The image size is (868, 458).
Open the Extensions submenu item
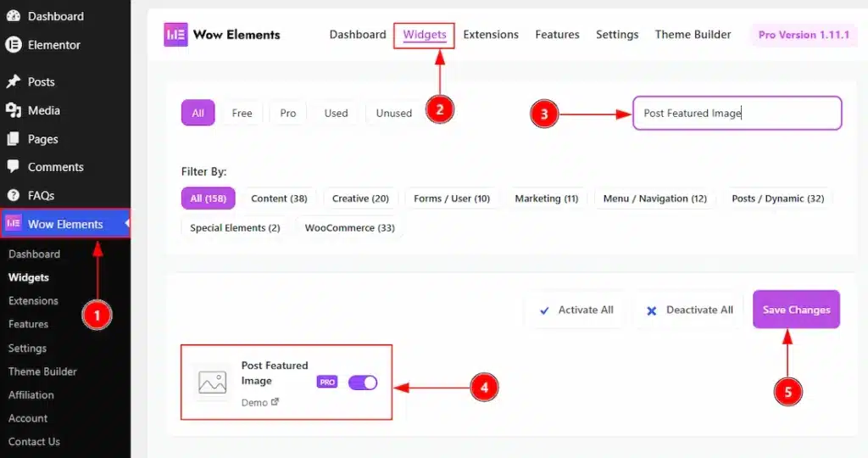point(33,300)
